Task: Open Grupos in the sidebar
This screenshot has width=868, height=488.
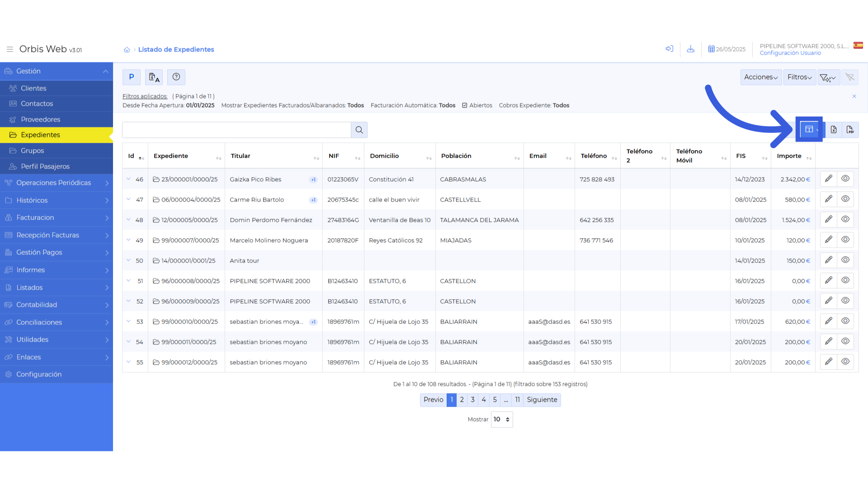Action: click(57, 151)
